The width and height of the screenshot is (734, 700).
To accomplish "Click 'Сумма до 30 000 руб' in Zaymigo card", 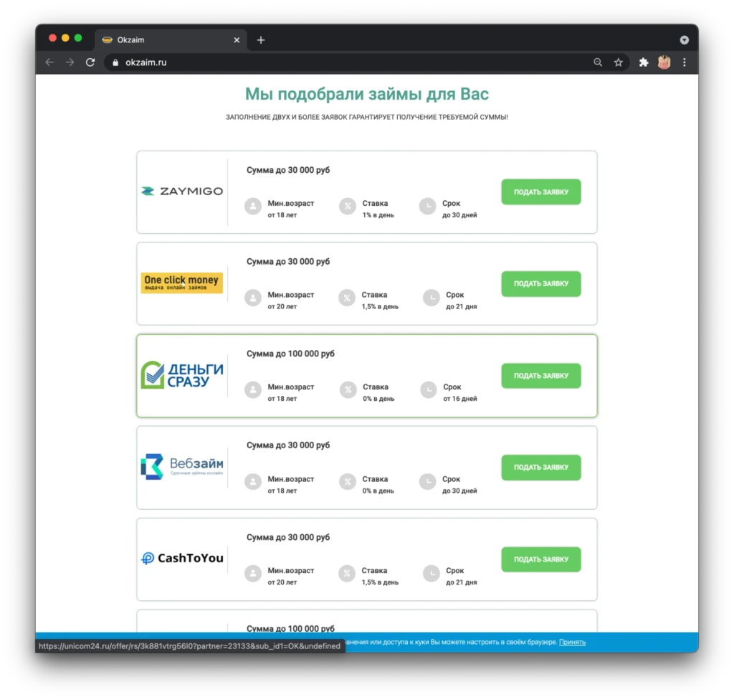I will (288, 170).
